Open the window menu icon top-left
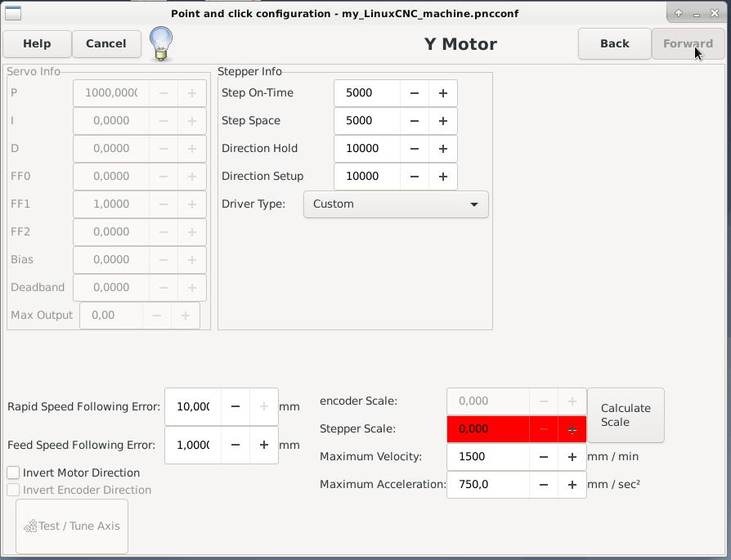The image size is (731, 560). (x=12, y=12)
